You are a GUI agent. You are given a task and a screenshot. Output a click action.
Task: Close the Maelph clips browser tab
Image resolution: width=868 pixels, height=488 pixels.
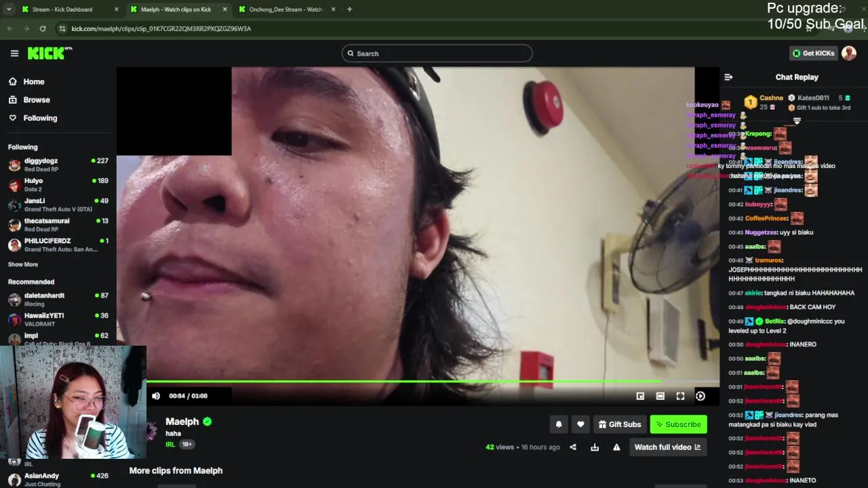pyautogui.click(x=225, y=9)
